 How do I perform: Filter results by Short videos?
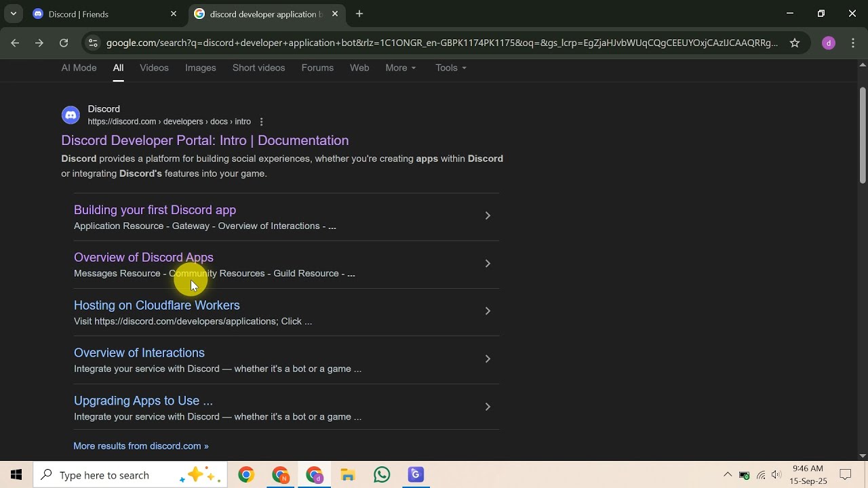coord(258,68)
